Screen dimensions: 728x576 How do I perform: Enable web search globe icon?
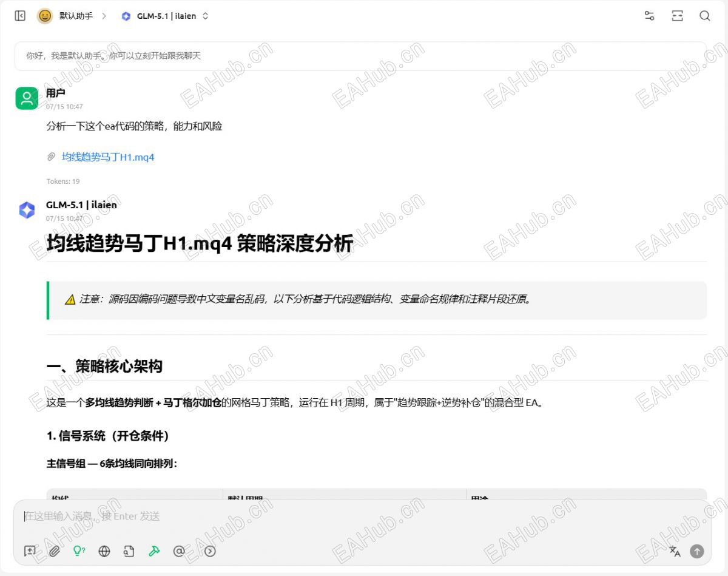(x=104, y=551)
